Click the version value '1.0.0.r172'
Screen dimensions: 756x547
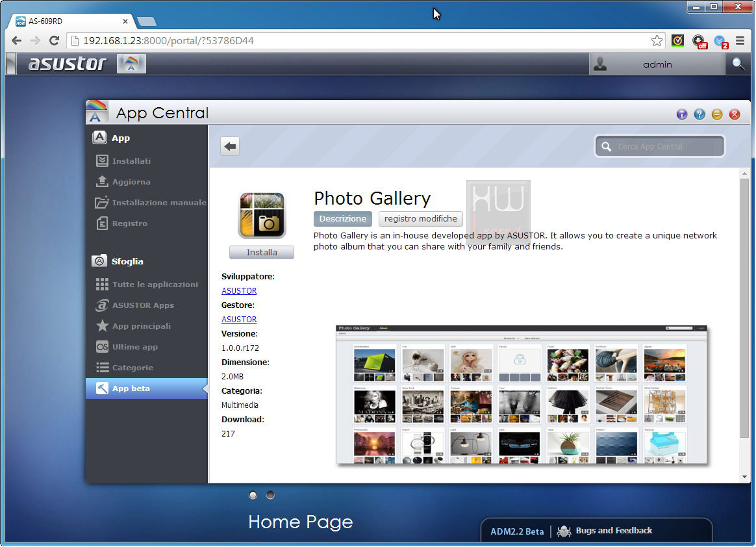pyautogui.click(x=240, y=348)
